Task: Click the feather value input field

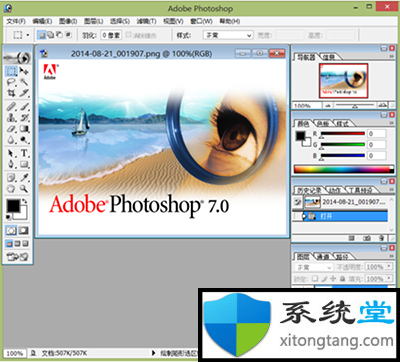Action: pos(111,35)
